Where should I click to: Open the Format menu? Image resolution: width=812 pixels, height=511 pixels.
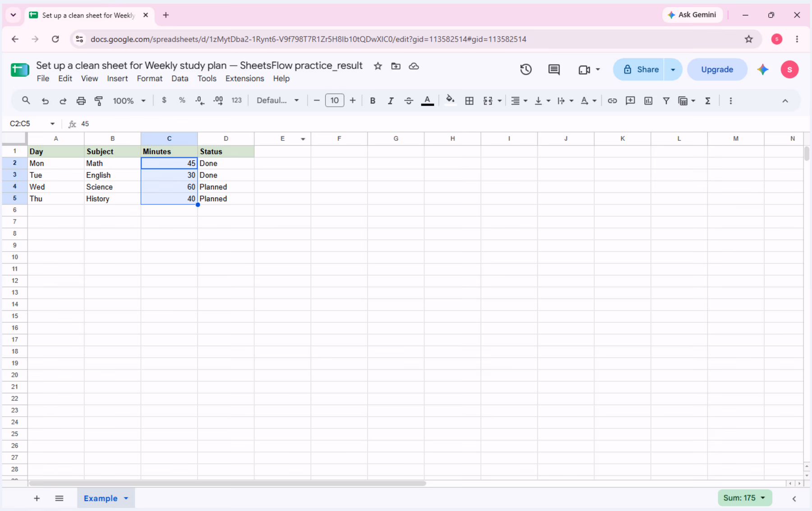pyautogui.click(x=150, y=79)
